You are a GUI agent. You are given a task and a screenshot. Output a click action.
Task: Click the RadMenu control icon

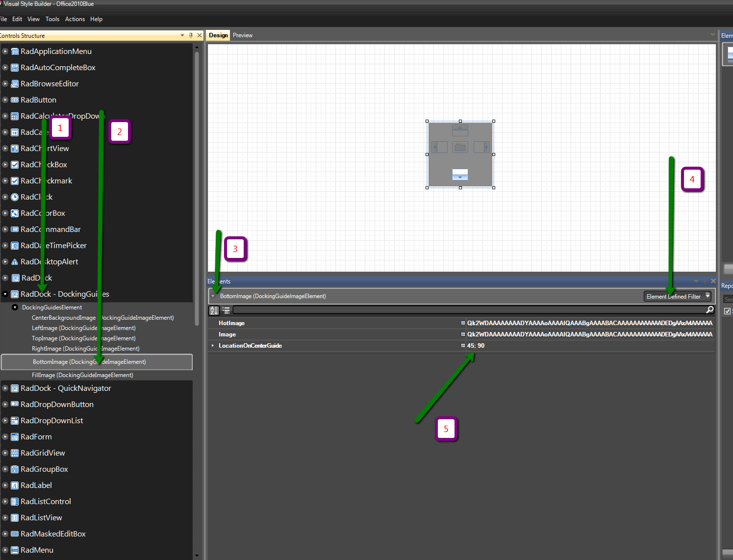pos(15,550)
